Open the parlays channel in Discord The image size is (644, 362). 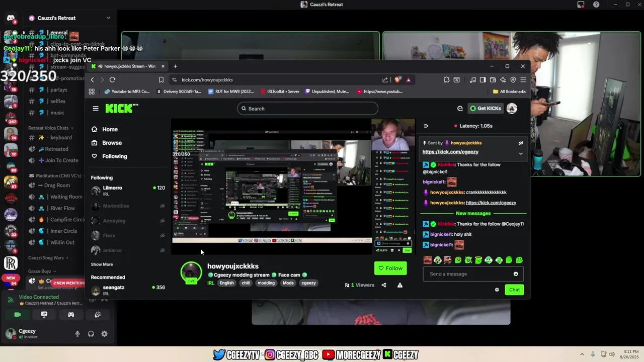pos(59,89)
